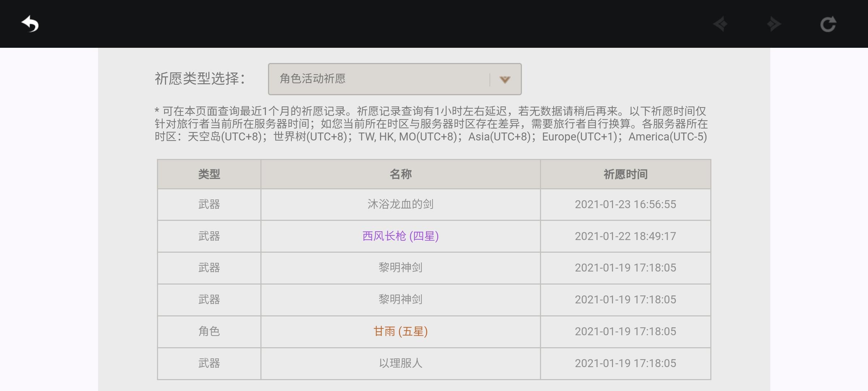Select the 沐浴龙血的剑 row name
The height and width of the screenshot is (391, 868).
[x=400, y=204]
